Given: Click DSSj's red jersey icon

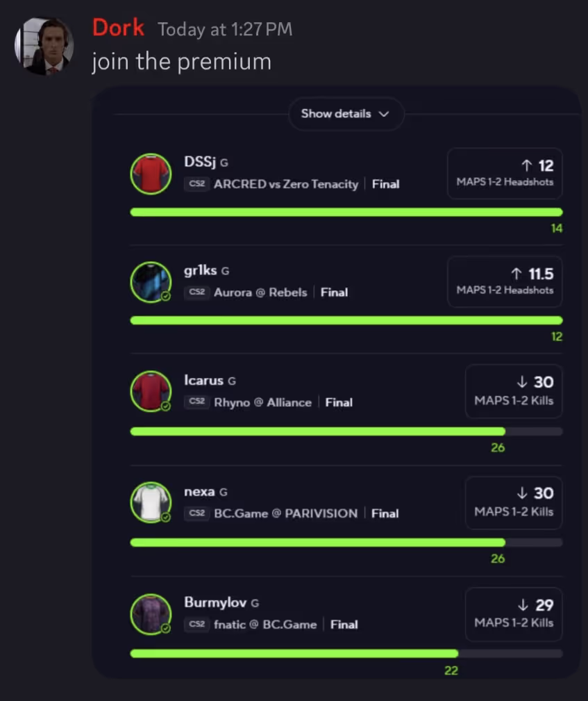Looking at the screenshot, I should coord(151,174).
